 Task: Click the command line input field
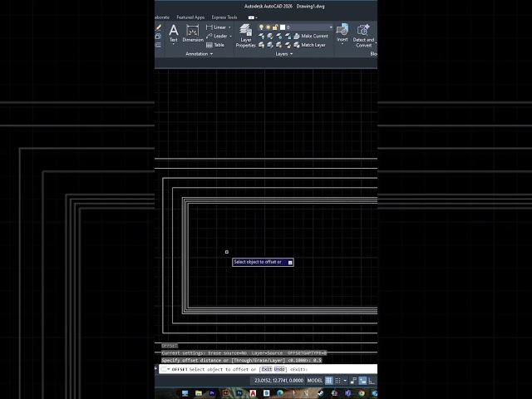tap(268, 369)
